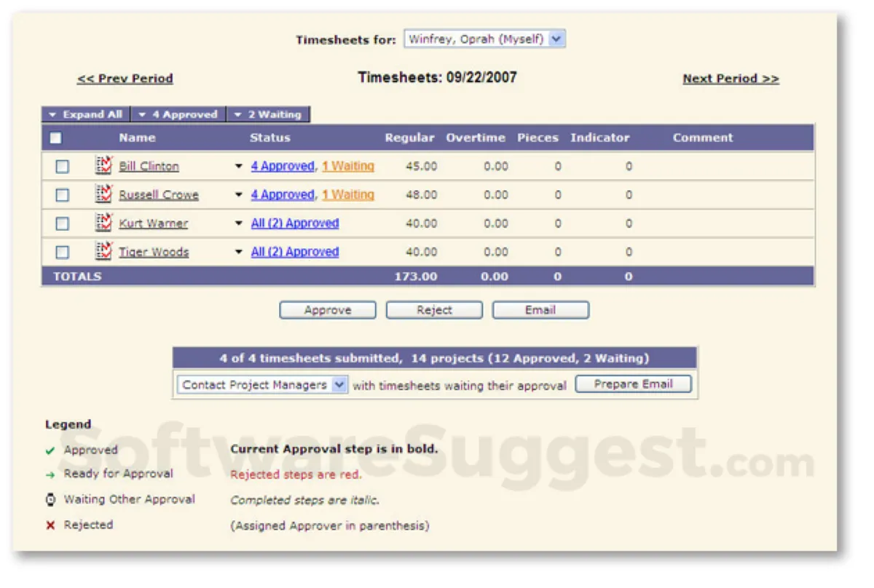Expand Tiger Woods's status arrow
Screen dimensions: 874x588
point(238,252)
